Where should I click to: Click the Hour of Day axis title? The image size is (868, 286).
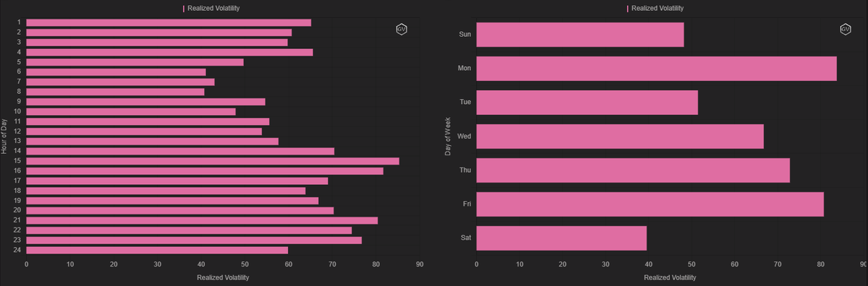(x=5, y=136)
